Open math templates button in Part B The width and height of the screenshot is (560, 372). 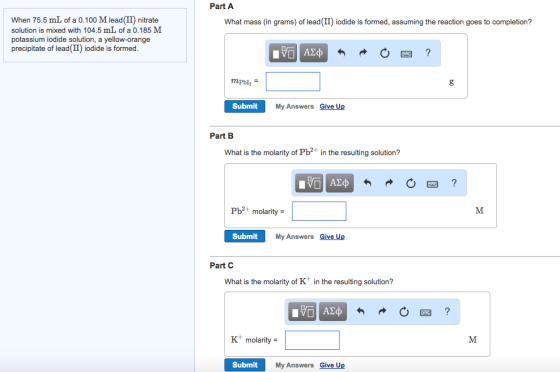(309, 183)
